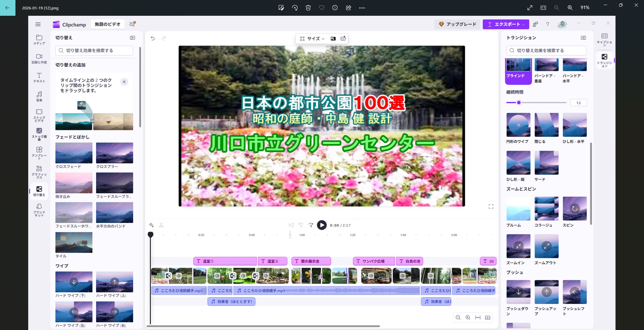Viewport: 644px width, 330px height.
Task: Open the hamburger menu next to Clipchamp
Action: point(38,24)
